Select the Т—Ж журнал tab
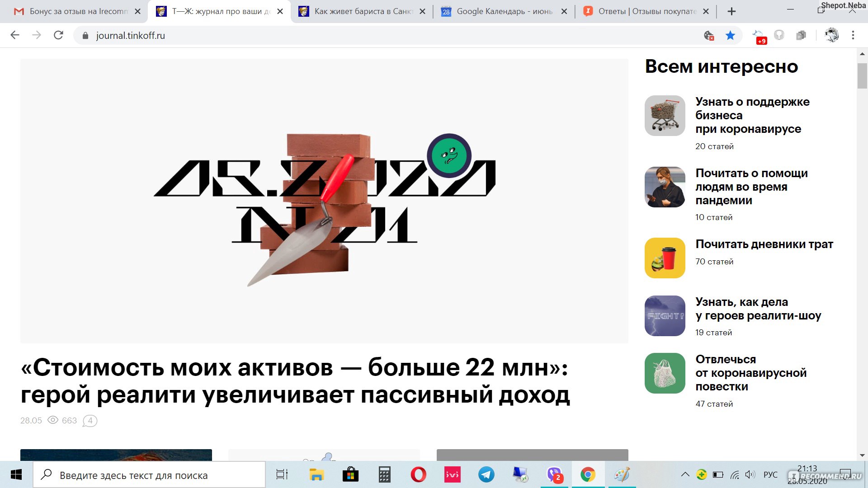The width and height of the screenshot is (868, 488). [x=219, y=11]
